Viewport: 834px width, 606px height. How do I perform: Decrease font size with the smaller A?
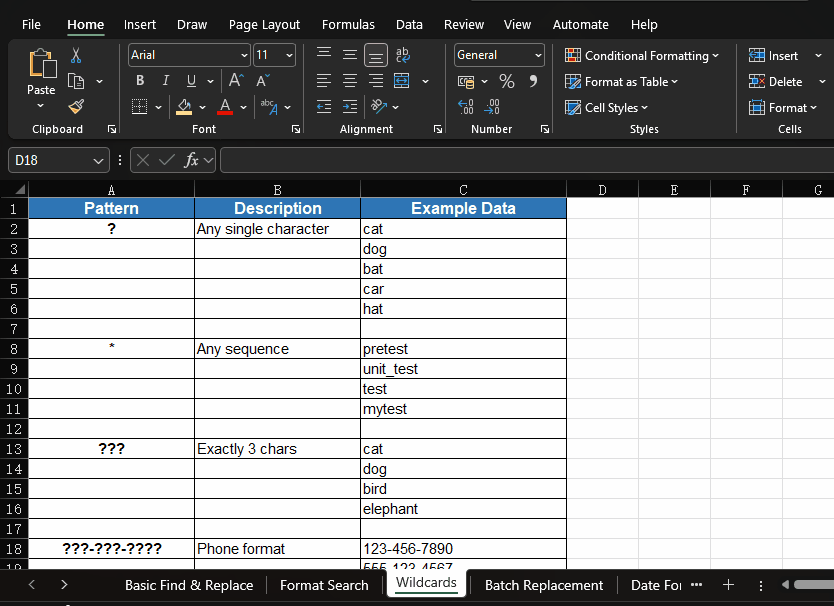pyautogui.click(x=263, y=80)
